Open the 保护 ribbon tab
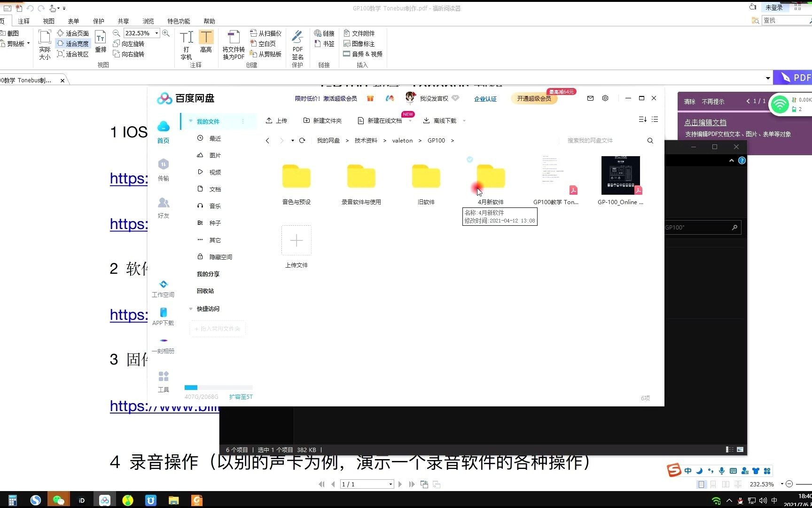Viewport: 812px width, 508px height. [x=98, y=21]
